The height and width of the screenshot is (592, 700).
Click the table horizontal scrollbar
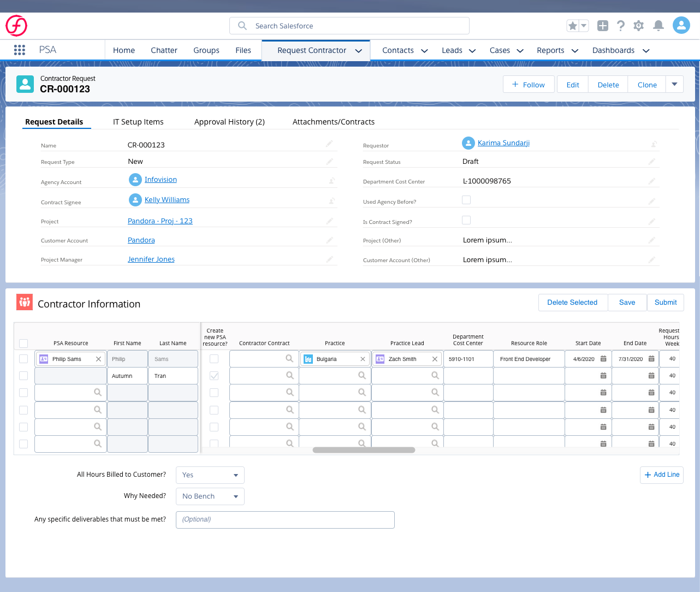[364, 450]
